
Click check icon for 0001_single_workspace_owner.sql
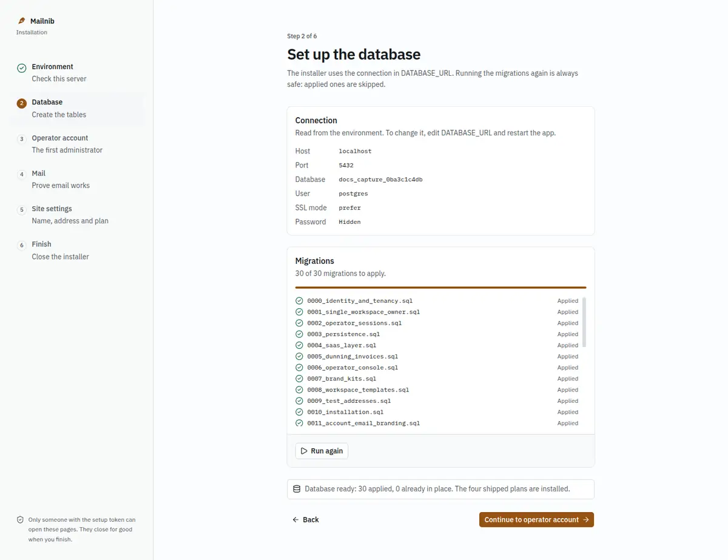click(x=299, y=312)
